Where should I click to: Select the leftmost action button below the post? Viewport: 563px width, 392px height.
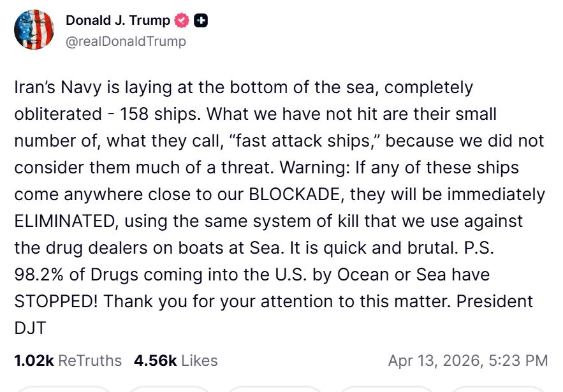[x=64, y=389]
